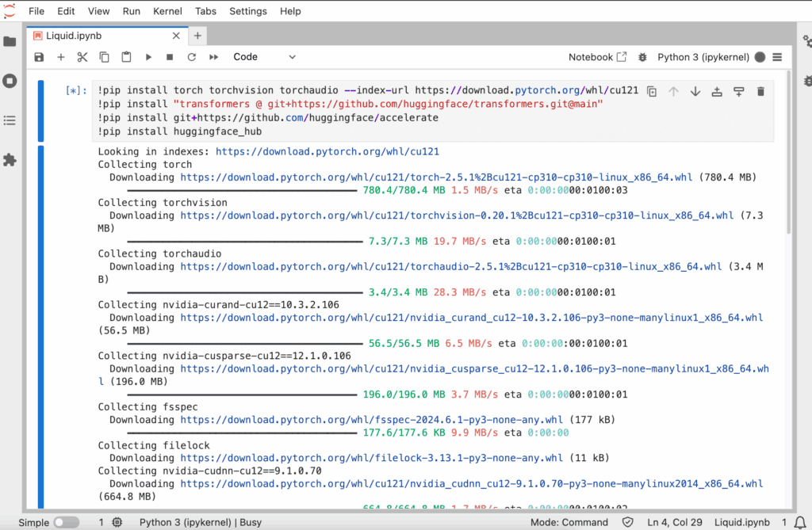
Task: Cut the selected cell with scissors icon
Action: coord(82,57)
